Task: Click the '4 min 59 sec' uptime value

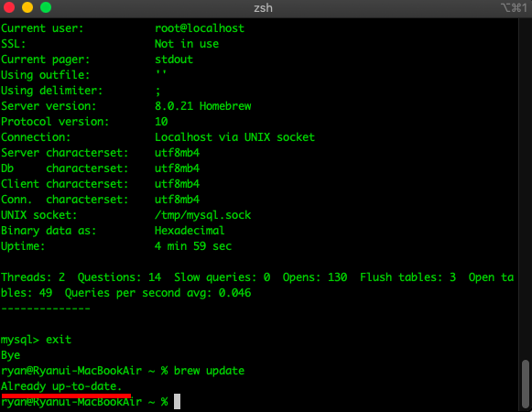Action: point(193,246)
